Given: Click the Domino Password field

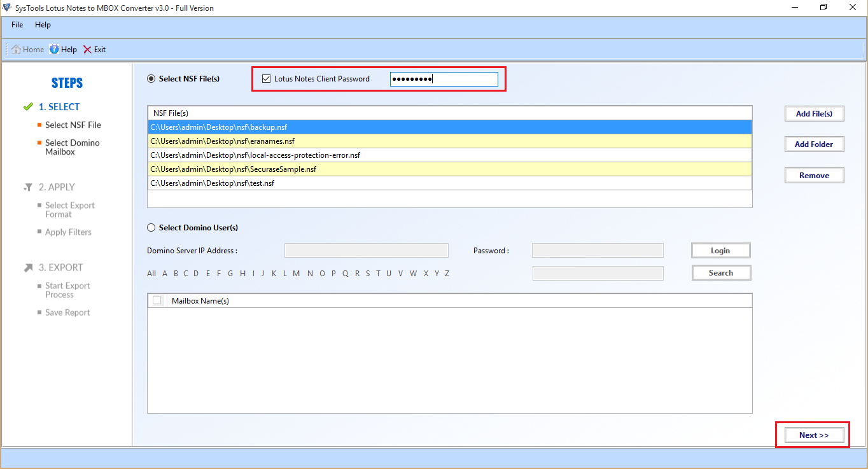Looking at the screenshot, I should pyautogui.click(x=598, y=251).
